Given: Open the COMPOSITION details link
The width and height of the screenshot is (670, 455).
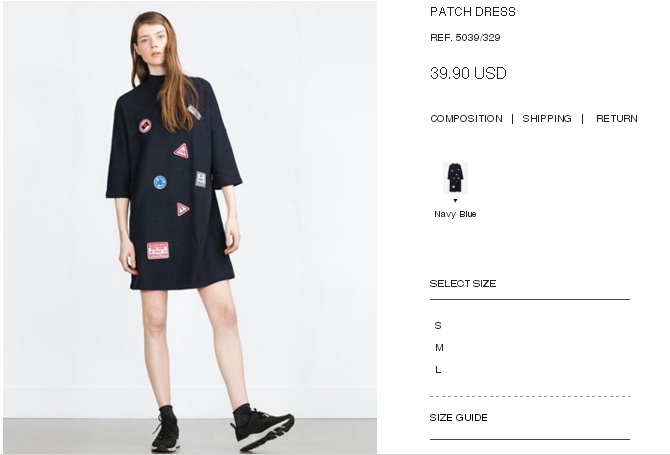Looking at the screenshot, I should click(466, 118).
